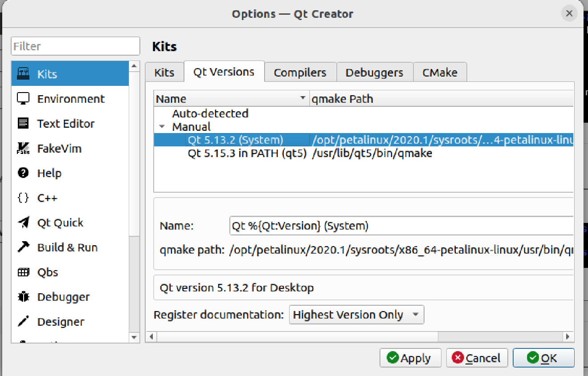Select the Qt Quick paper plane icon
This screenshot has width=588, height=376.
pos(23,222)
